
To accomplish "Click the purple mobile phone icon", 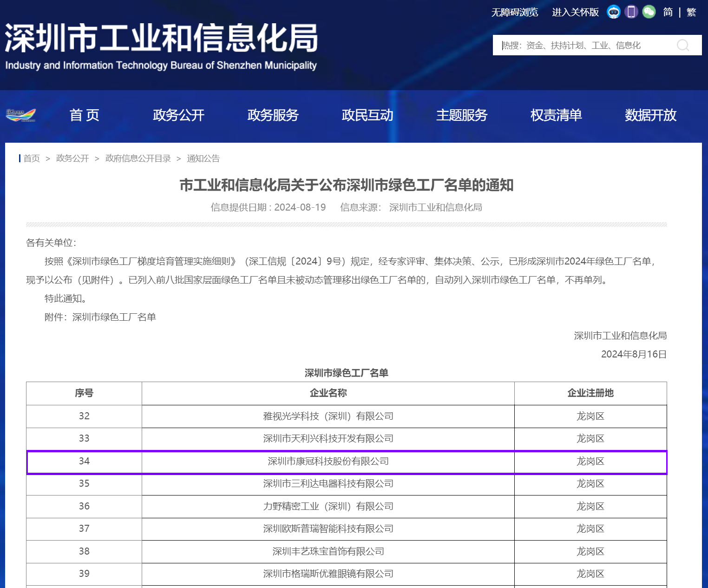I will tap(631, 12).
